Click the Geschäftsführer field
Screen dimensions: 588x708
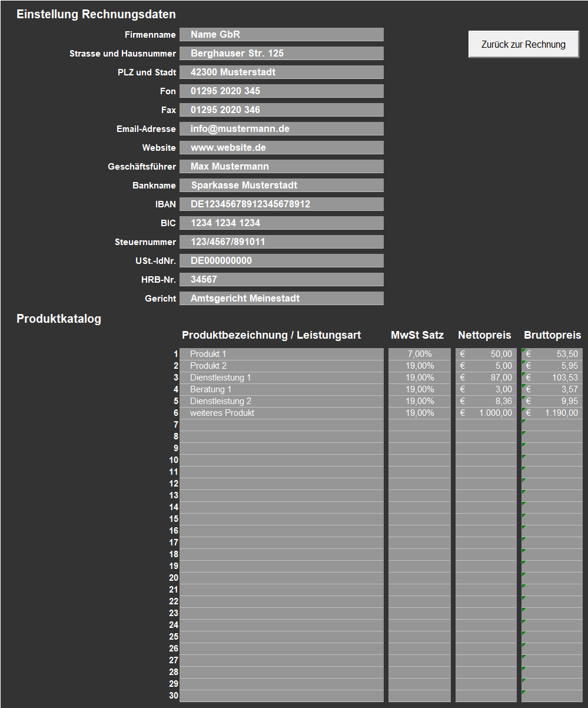coord(281,167)
